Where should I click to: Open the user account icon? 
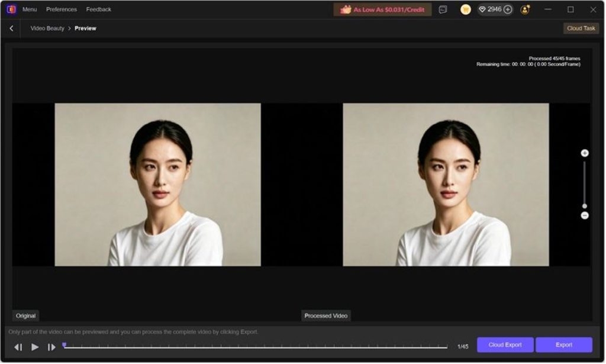(526, 9)
